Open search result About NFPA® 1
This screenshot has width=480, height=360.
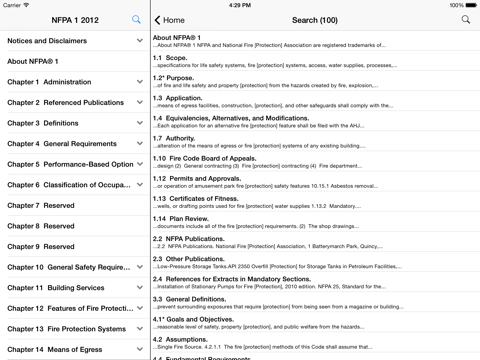click(x=315, y=41)
